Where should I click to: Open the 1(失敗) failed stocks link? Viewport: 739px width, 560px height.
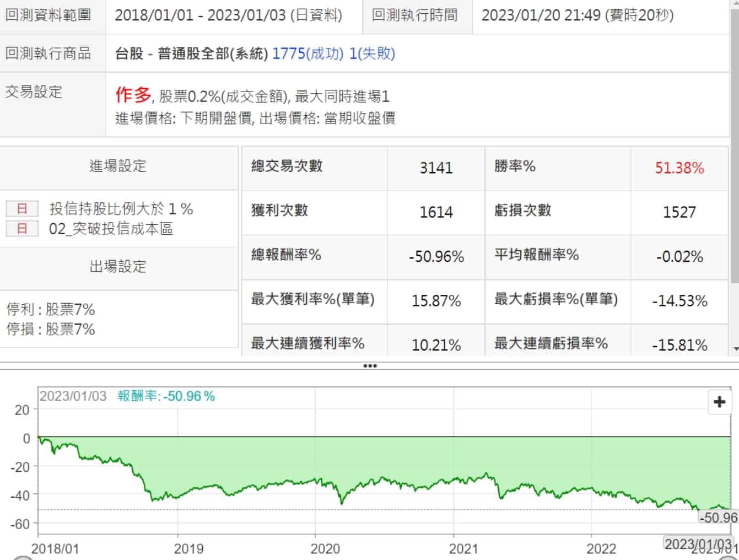tap(372, 53)
